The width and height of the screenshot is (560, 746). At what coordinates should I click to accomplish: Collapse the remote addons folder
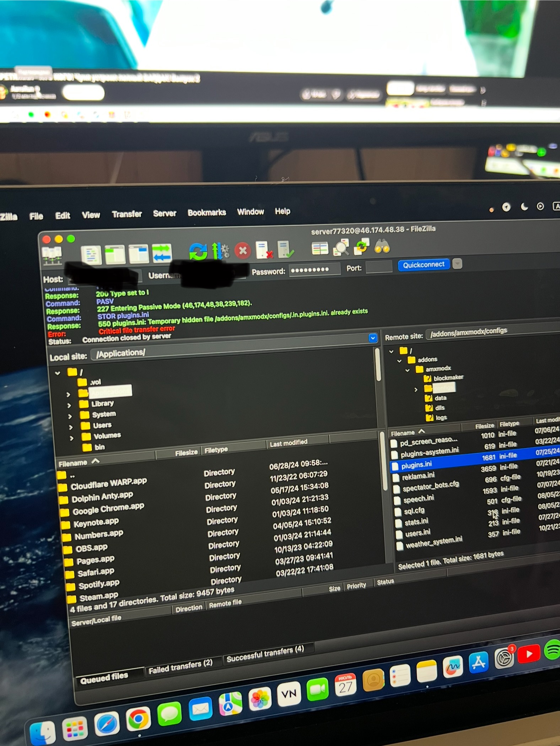click(x=399, y=361)
